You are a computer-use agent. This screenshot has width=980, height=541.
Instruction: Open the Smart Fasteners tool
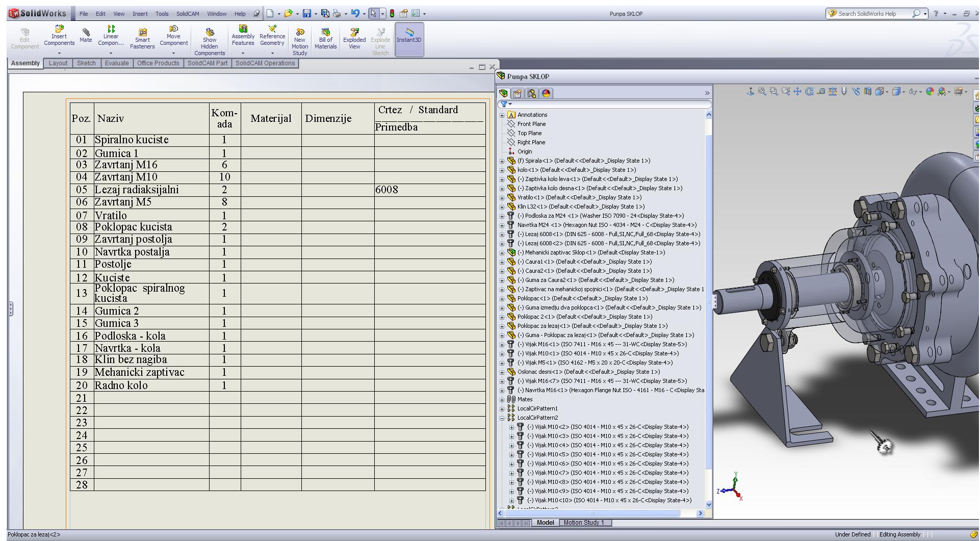click(142, 39)
